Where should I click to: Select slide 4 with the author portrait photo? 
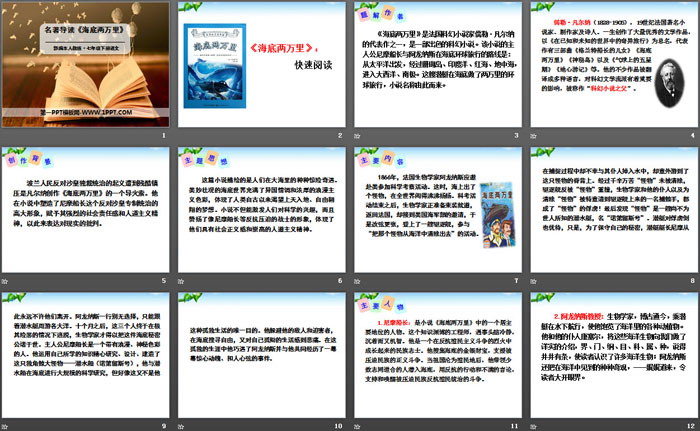point(614,64)
